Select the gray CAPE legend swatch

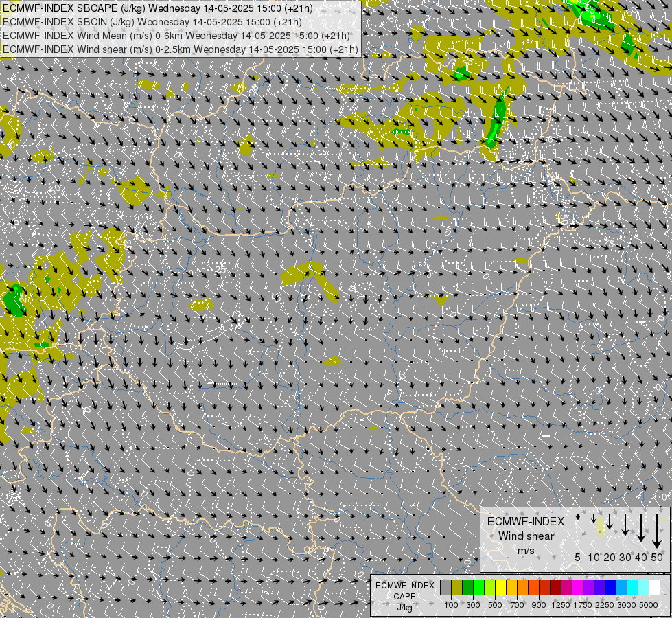coord(445,588)
